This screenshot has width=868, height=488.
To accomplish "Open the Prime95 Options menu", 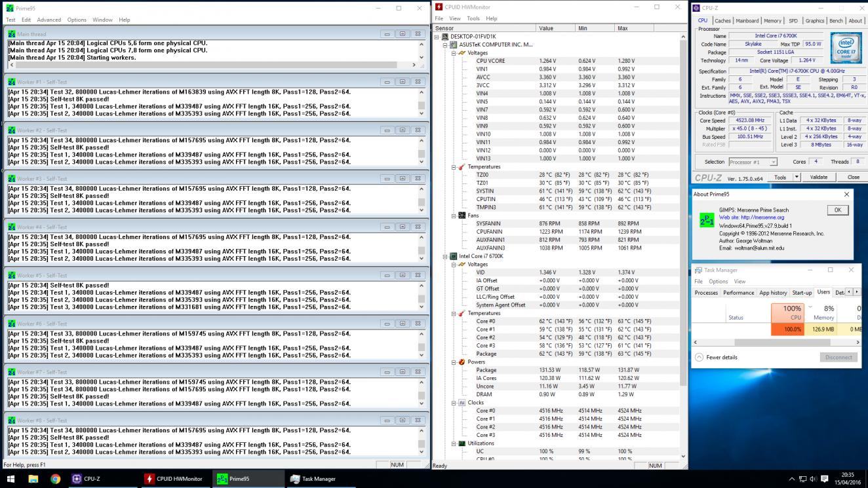I will coord(77,20).
